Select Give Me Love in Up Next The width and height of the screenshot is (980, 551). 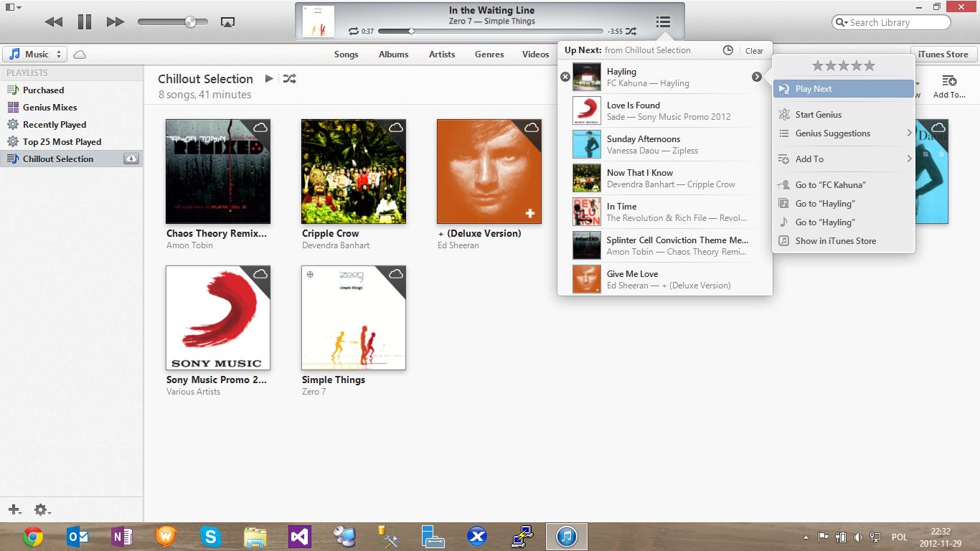(x=665, y=279)
